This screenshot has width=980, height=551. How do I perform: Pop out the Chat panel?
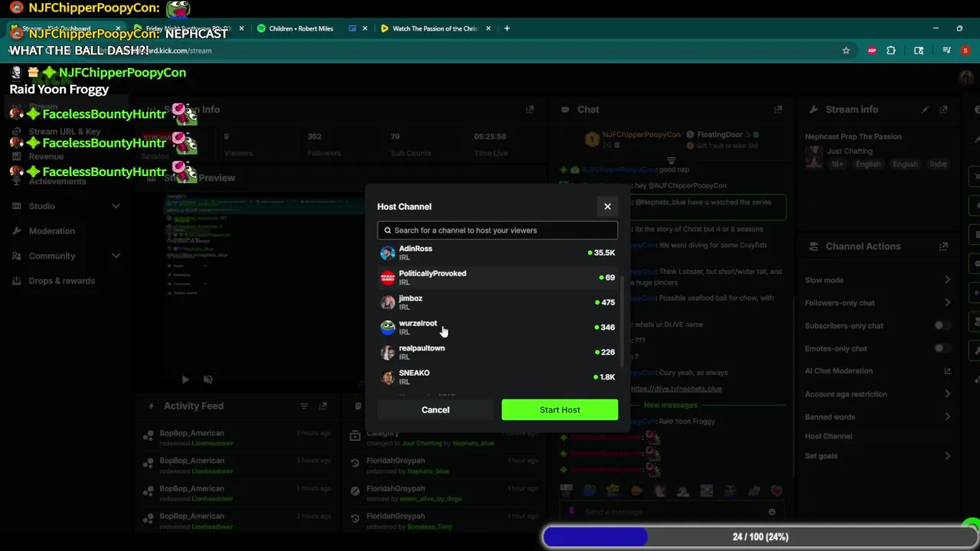[778, 109]
